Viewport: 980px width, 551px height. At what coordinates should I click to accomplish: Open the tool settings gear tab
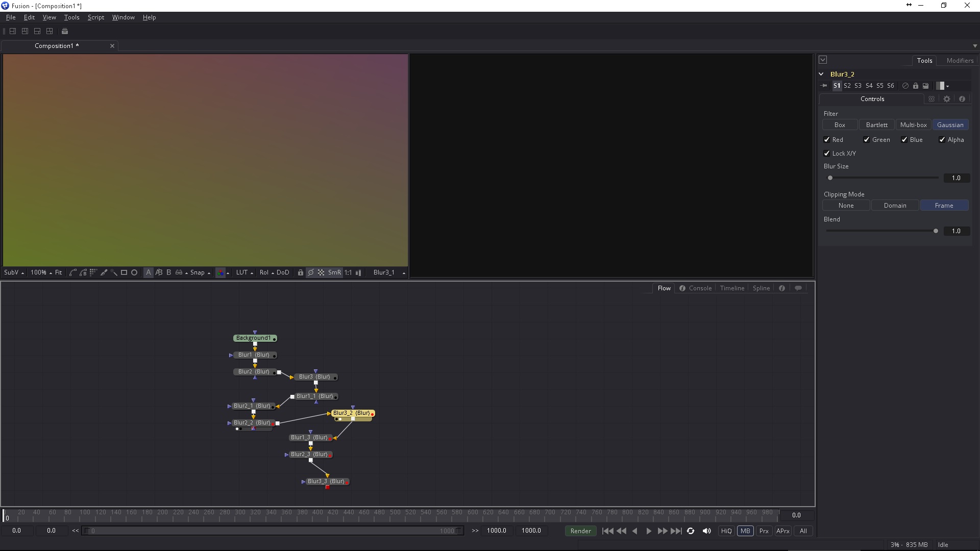pyautogui.click(x=947, y=99)
